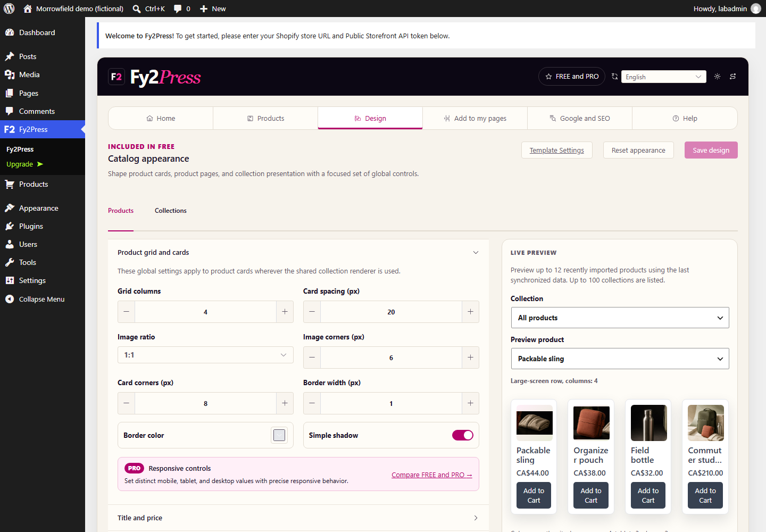Image resolution: width=766 pixels, height=532 pixels.
Task: Open Dashboard from the sidebar
Action: click(43, 32)
